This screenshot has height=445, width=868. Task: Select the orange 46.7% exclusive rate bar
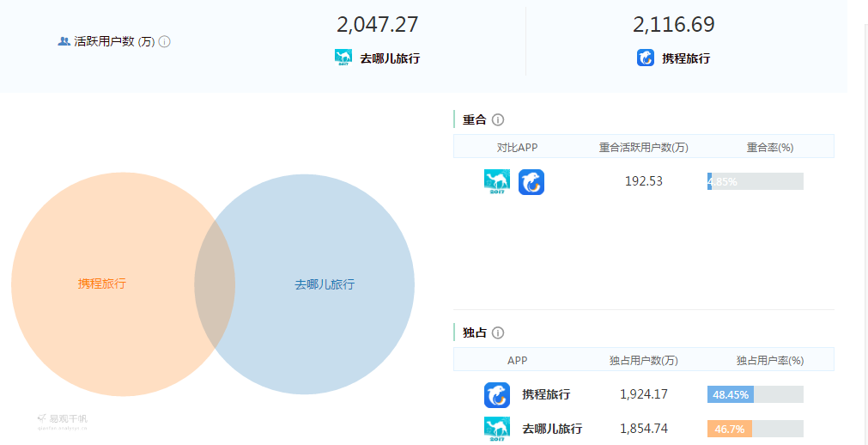tap(755, 429)
